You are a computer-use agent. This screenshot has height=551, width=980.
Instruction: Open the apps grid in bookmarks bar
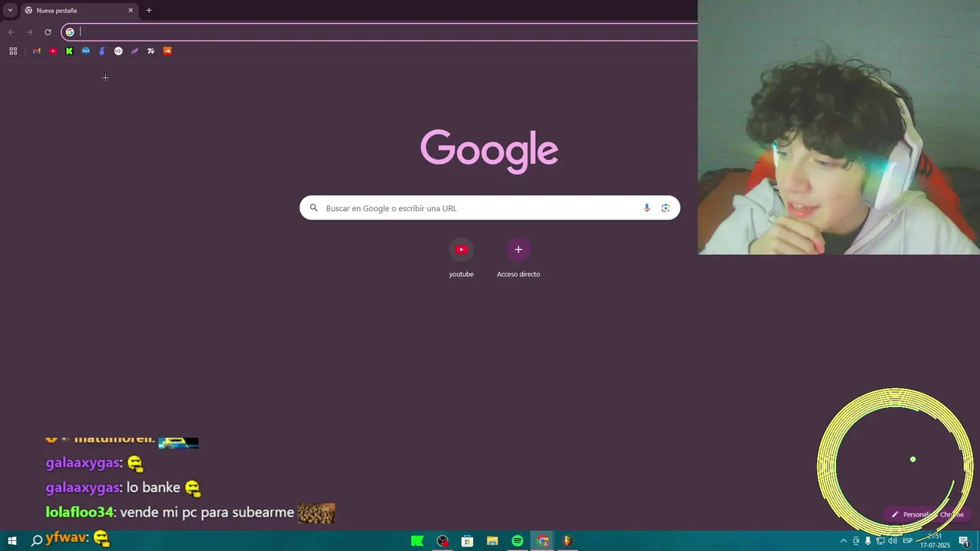[13, 51]
